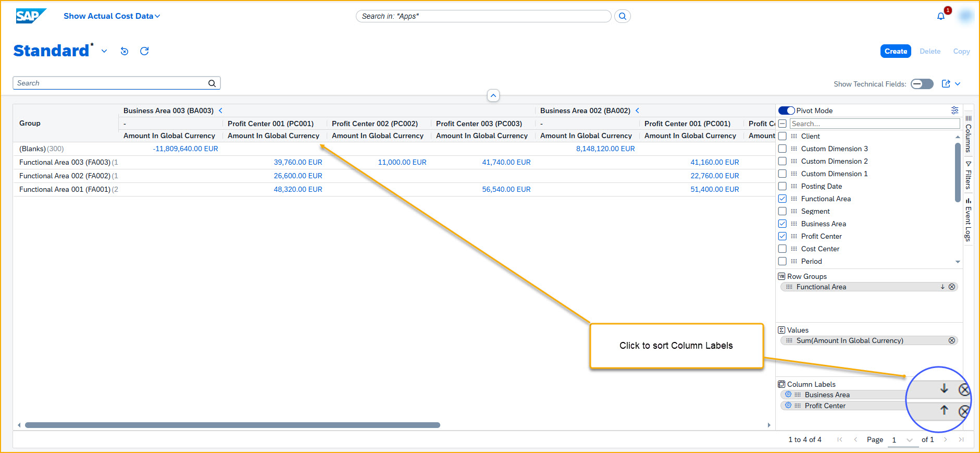Viewport: 980px width, 453px height.
Task: Open the notifications bell
Action: pos(941,17)
